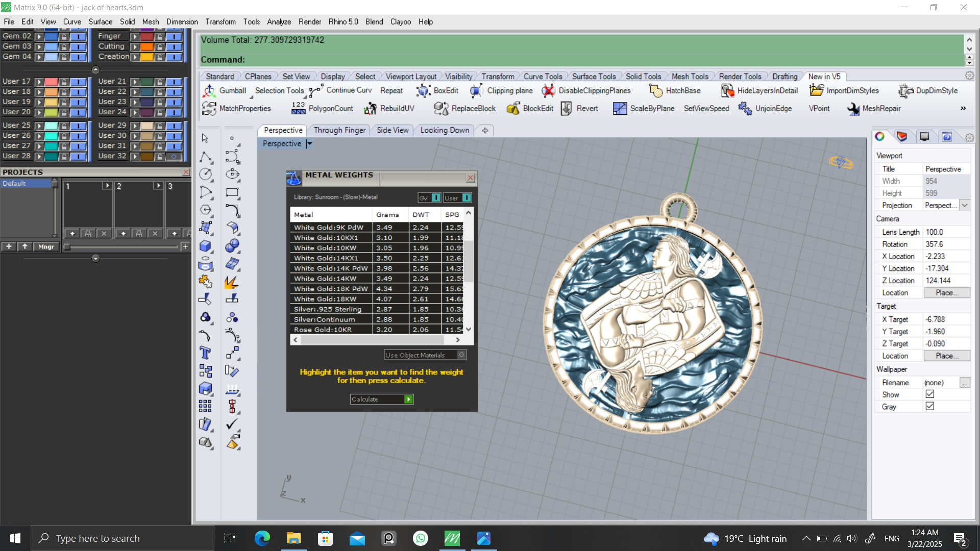
Task: Click the ScaleByPlane icon
Action: point(620,109)
